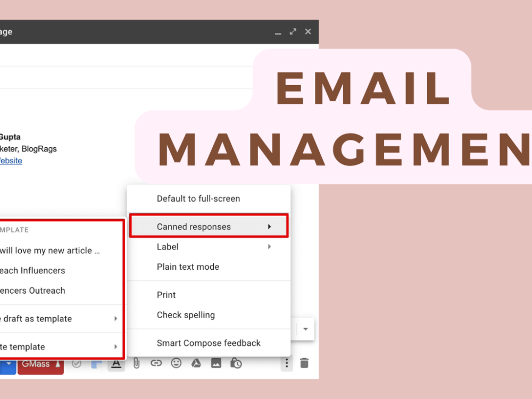Image resolution: width=532 pixels, height=399 pixels.
Task: Choose Plain text mode option
Action: pyautogui.click(x=209, y=267)
